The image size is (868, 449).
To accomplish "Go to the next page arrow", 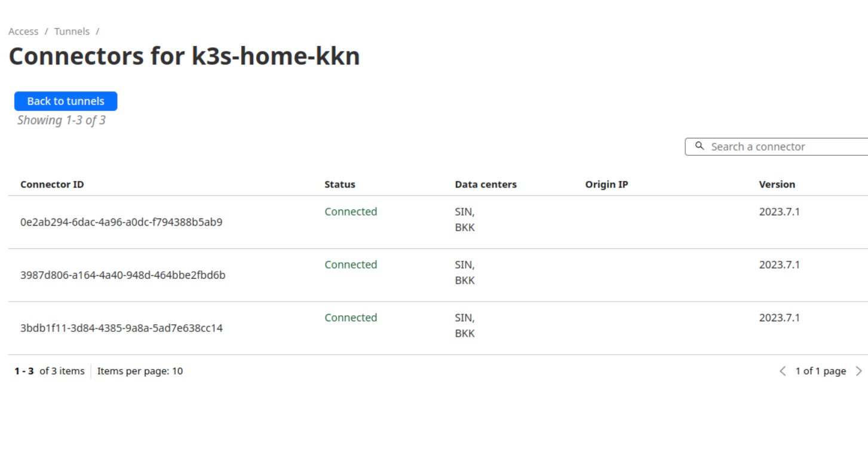I will coord(858,371).
